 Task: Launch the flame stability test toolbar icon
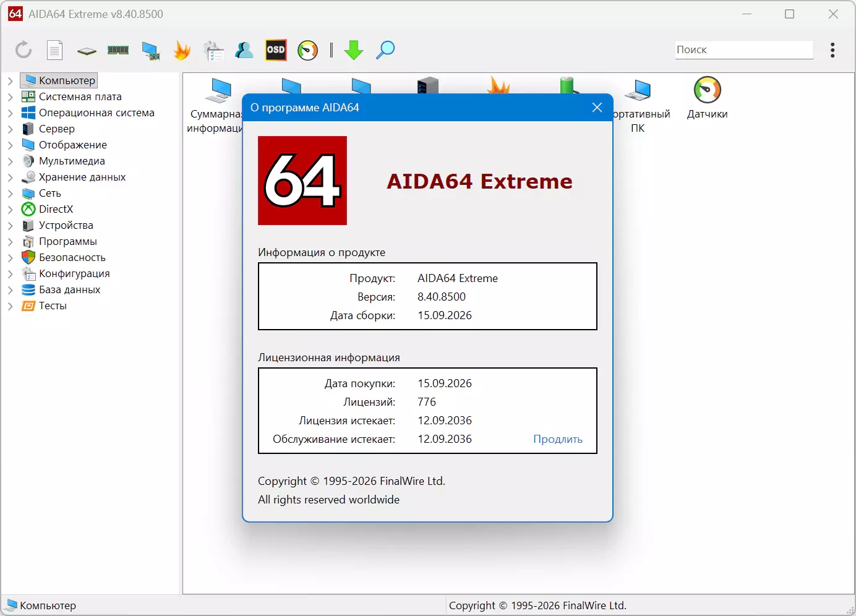pyautogui.click(x=182, y=50)
